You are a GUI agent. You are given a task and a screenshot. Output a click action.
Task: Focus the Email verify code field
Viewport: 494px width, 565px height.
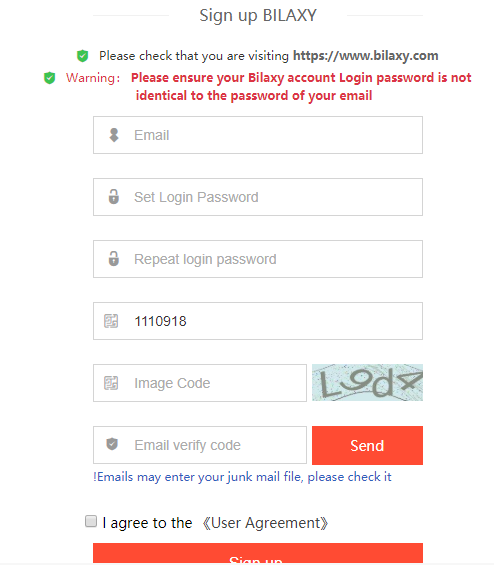[x=200, y=445]
